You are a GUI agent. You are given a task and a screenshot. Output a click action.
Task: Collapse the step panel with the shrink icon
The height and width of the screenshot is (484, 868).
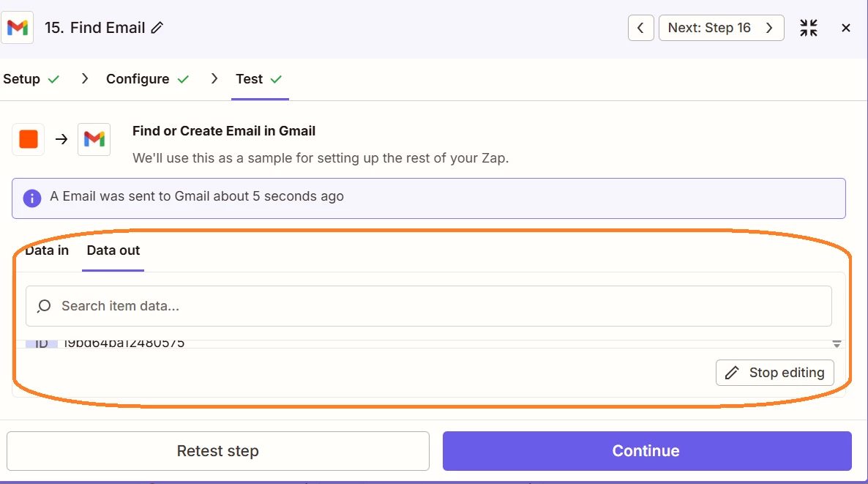coord(809,28)
